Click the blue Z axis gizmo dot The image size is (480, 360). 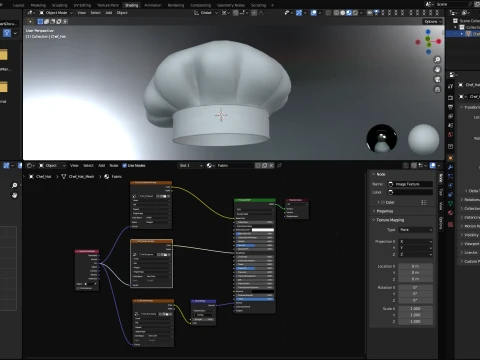pyautogui.click(x=428, y=32)
